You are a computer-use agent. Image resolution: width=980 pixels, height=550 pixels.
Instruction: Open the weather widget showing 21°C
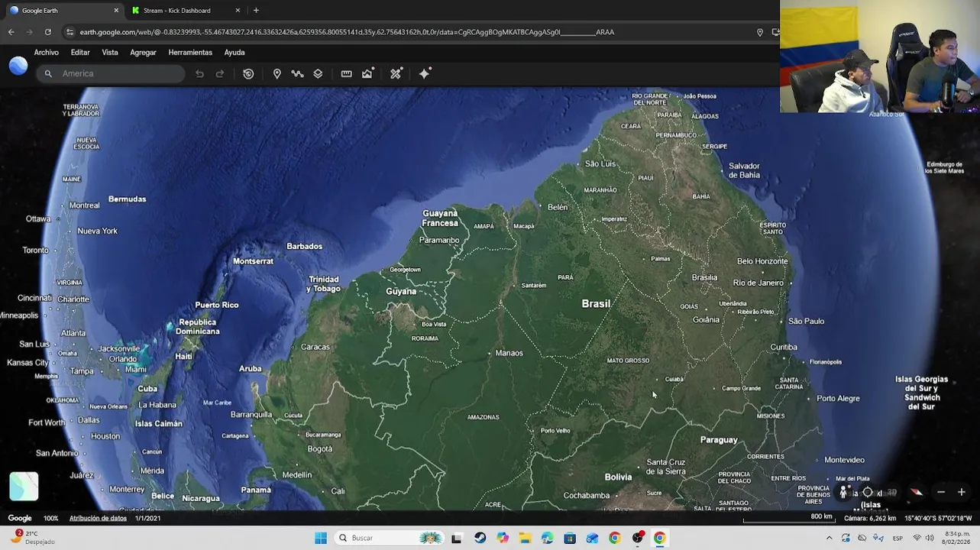click(x=34, y=538)
